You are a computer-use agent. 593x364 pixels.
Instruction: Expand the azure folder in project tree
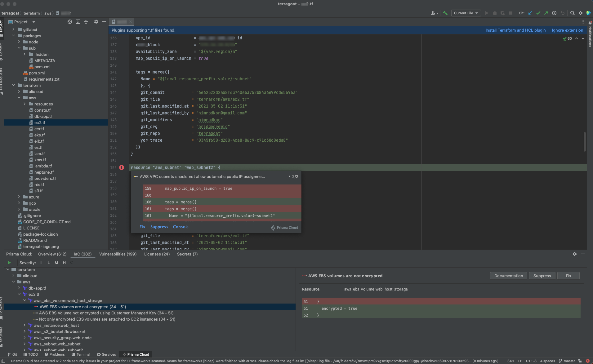coord(19,197)
